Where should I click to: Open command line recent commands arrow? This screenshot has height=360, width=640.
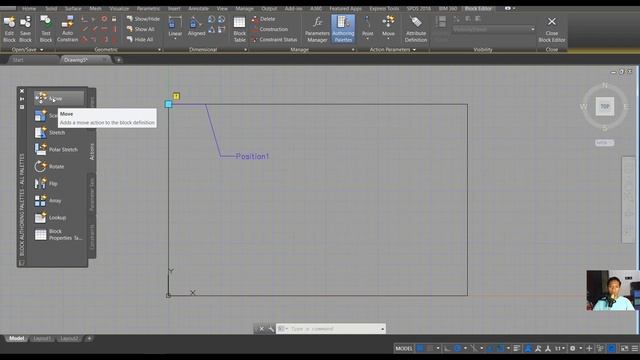click(382, 329)
